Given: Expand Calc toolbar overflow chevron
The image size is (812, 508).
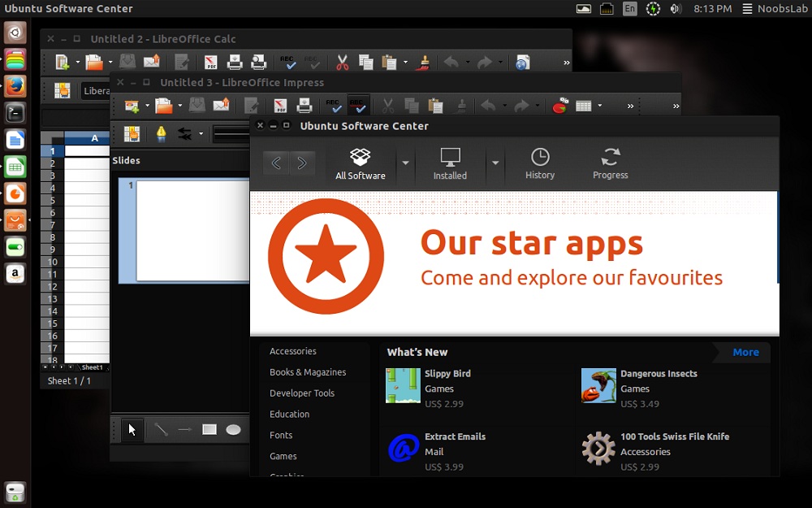Looking at the screenshot, I should 567,63.
